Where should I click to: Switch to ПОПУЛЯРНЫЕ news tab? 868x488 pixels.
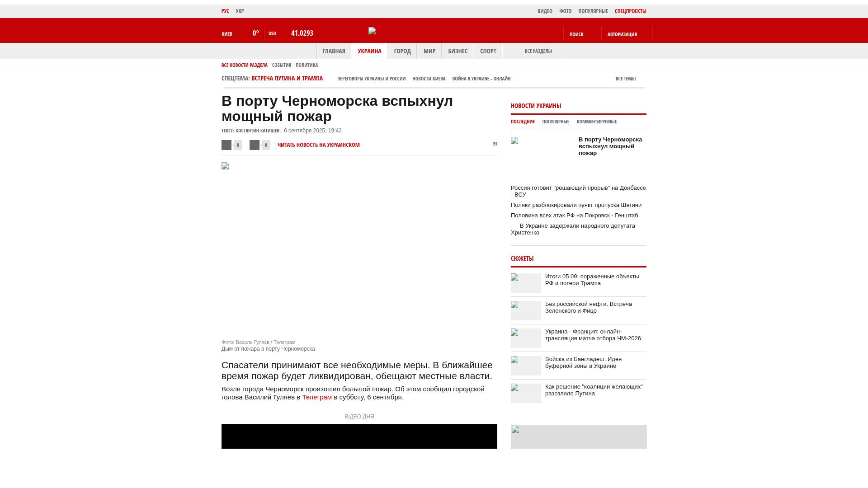pyautogui.click(x=556, y=122)
